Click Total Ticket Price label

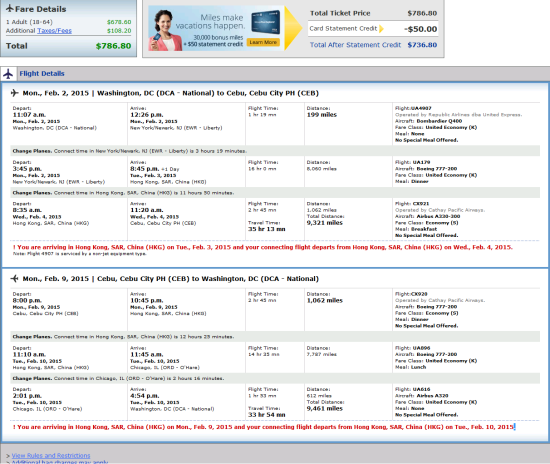(340, 13)
